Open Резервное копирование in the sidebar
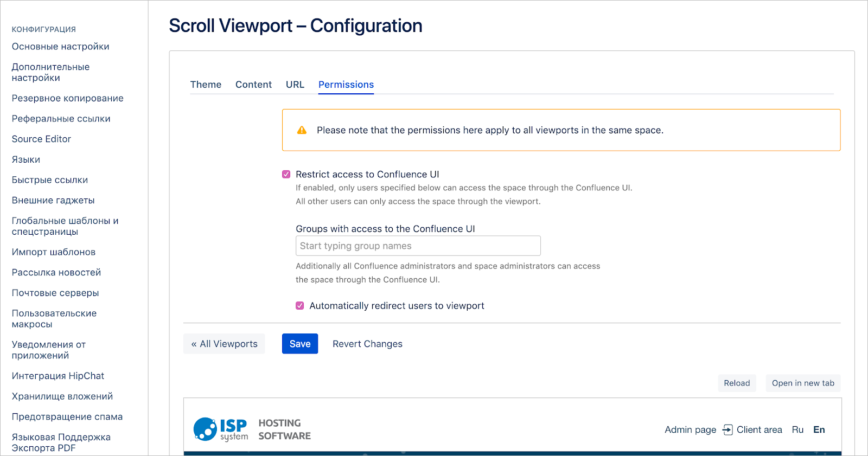 click(x=68, y=98)
